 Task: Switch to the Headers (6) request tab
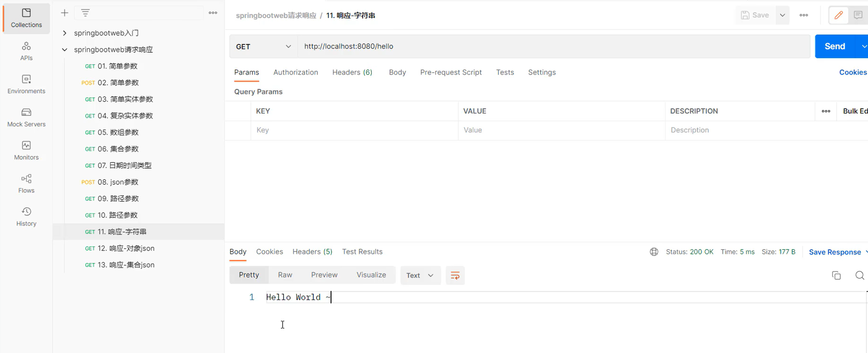(x=352, y=72)
